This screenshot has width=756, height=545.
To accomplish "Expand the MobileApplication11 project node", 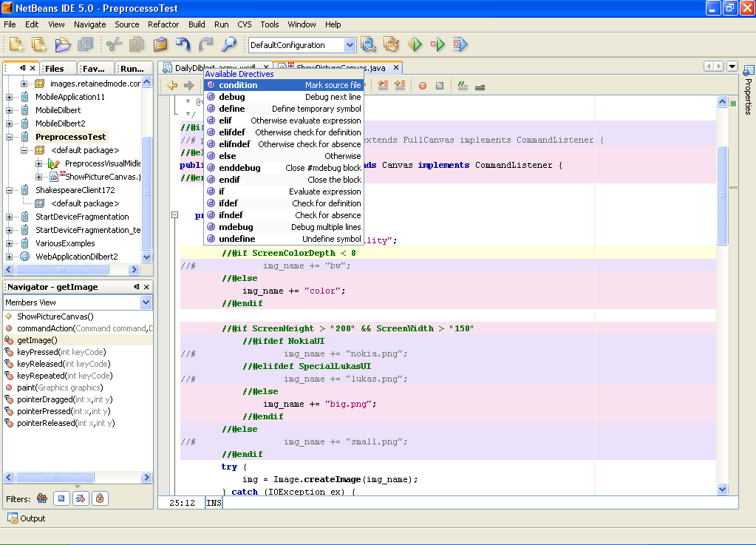I will click(x=9, y=97).
